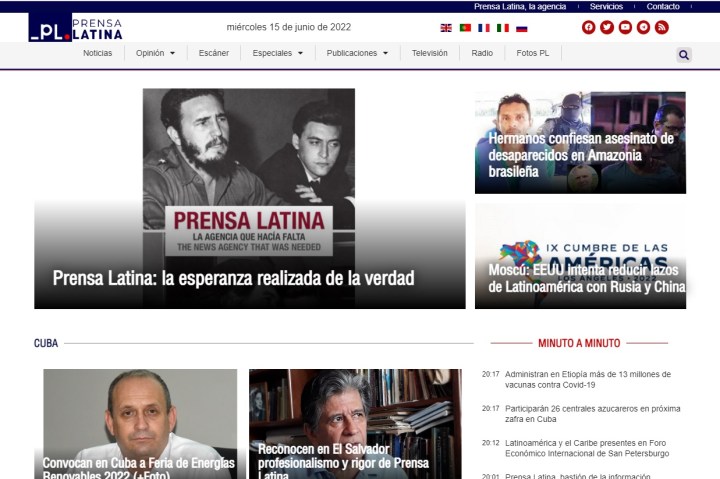This screenshot has height=479, width=720.
Task: Open the Escáner menu item
Action: 214,53
